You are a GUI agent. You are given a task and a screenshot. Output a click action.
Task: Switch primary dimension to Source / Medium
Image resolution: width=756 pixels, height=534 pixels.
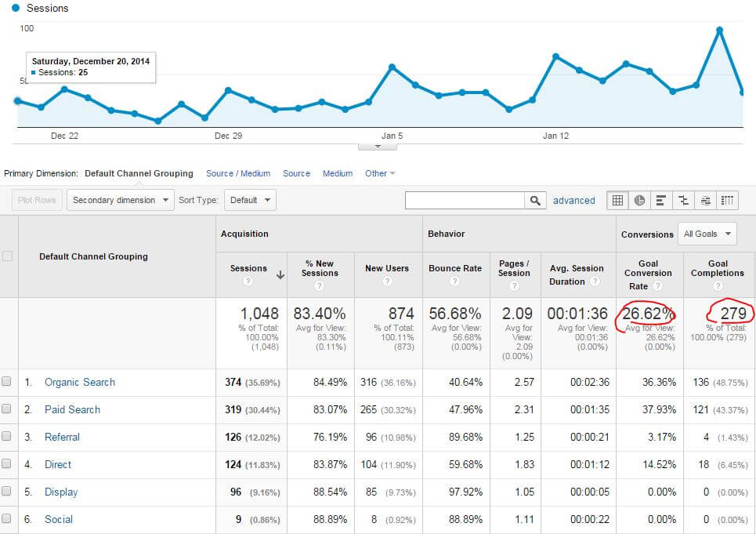(238, 173)
